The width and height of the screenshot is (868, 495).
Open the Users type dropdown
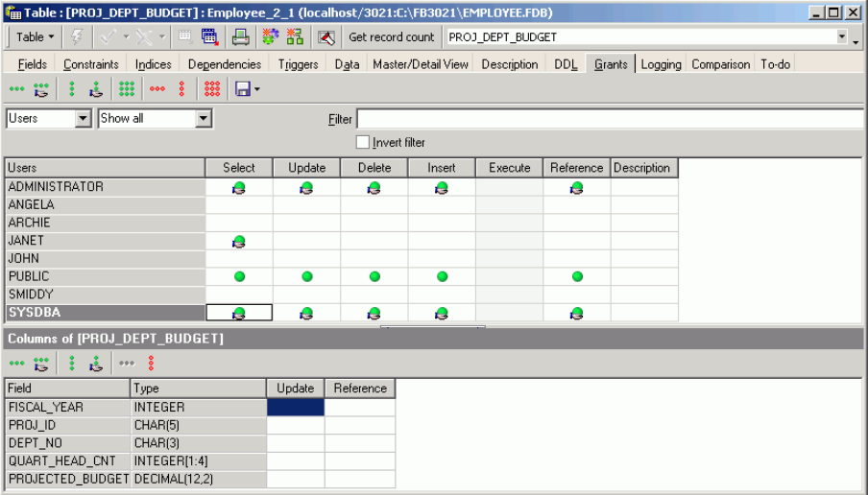(x=83, y=118)
